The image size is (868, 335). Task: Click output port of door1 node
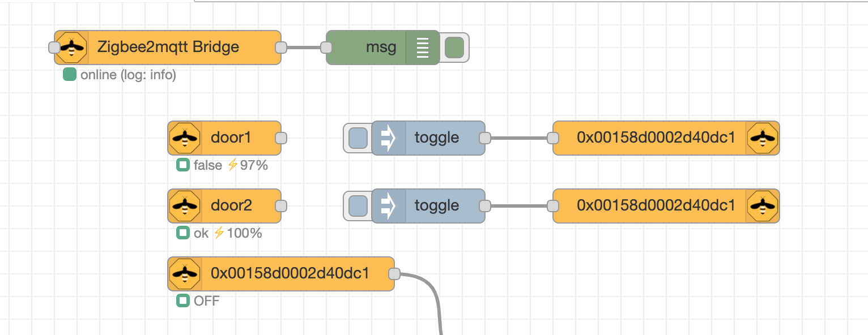click(x=281, y=138)
